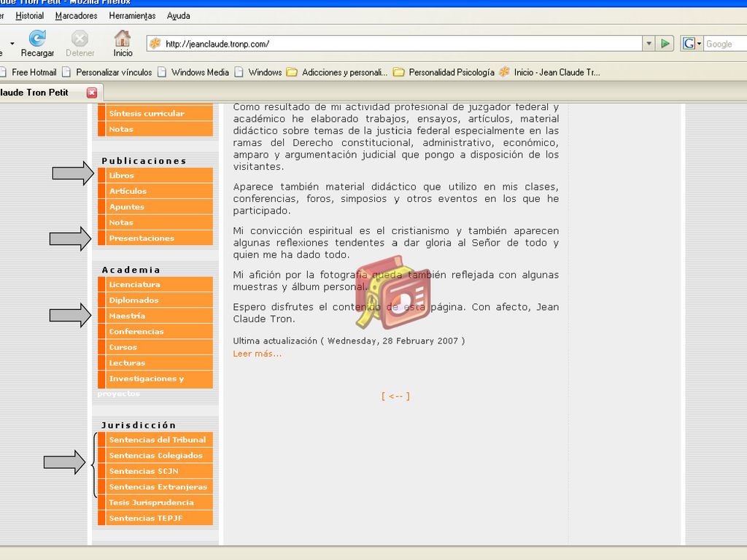This screenshot has width=747, height=560.
Task: Open the Síntesis curricular menu item
Action: coord(155,113)
